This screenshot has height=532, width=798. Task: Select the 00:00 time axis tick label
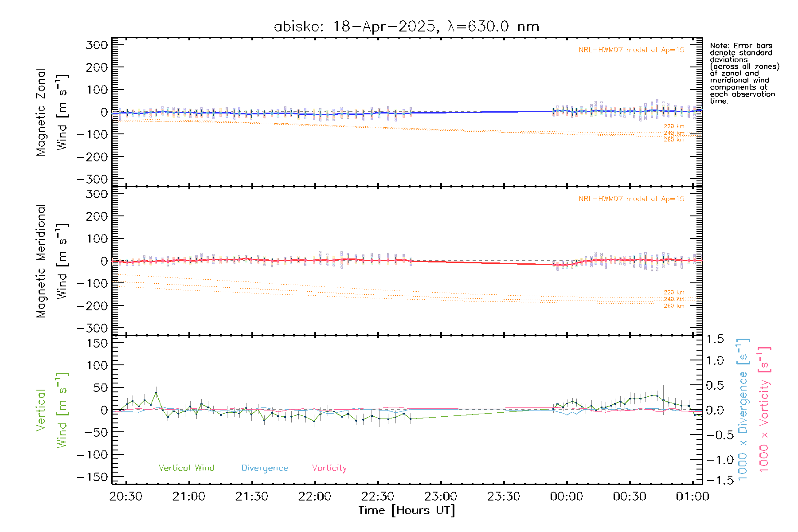pos(566,496)
